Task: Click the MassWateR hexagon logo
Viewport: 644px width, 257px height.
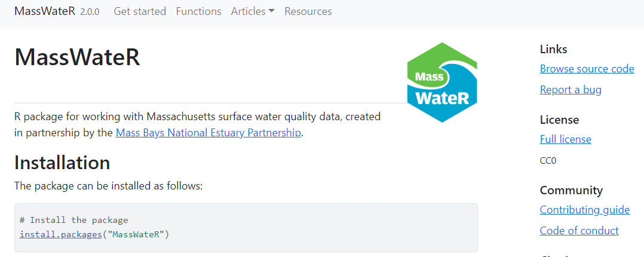Action: pyautogui.click(x=442, y=82)
